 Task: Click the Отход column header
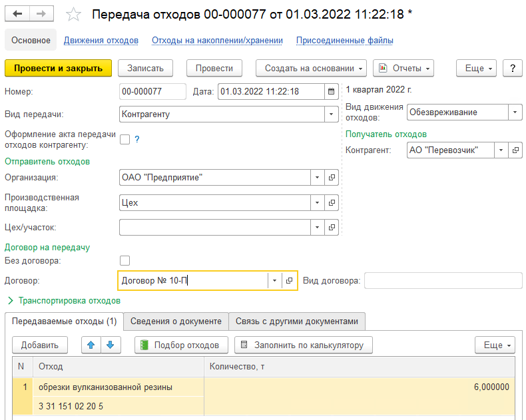click(119, 367)
